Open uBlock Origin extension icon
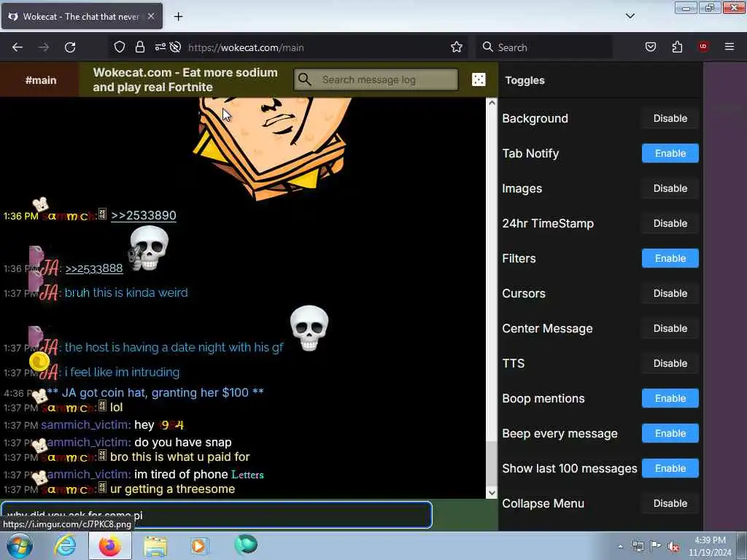The height and width of the screenshot is (560, 747). point(703,47)
